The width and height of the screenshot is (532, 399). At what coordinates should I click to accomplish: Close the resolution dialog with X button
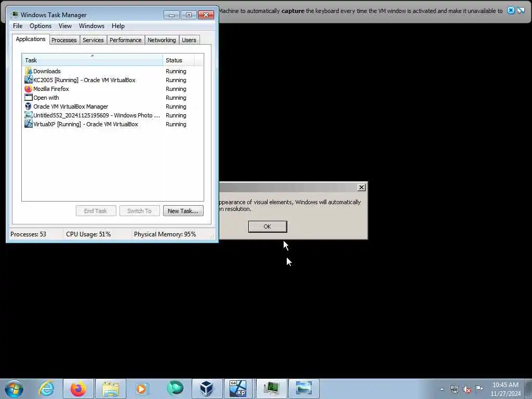[362, 187]
